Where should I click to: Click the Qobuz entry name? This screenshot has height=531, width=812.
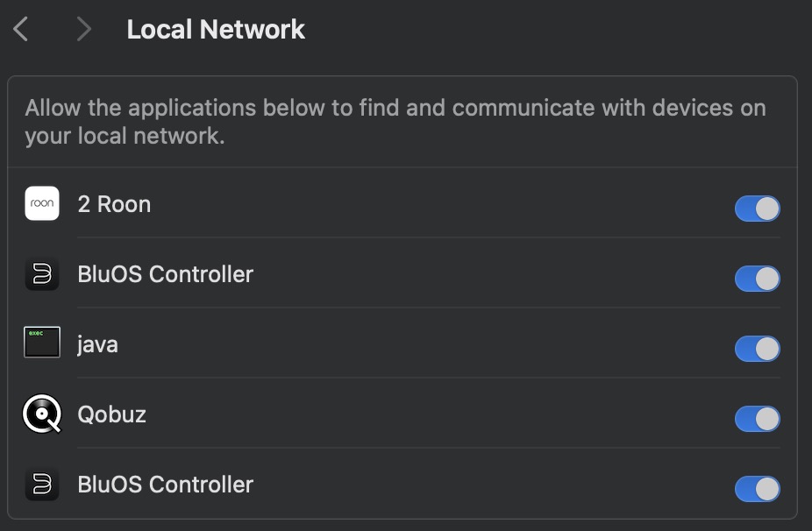[x=111, y=414]
